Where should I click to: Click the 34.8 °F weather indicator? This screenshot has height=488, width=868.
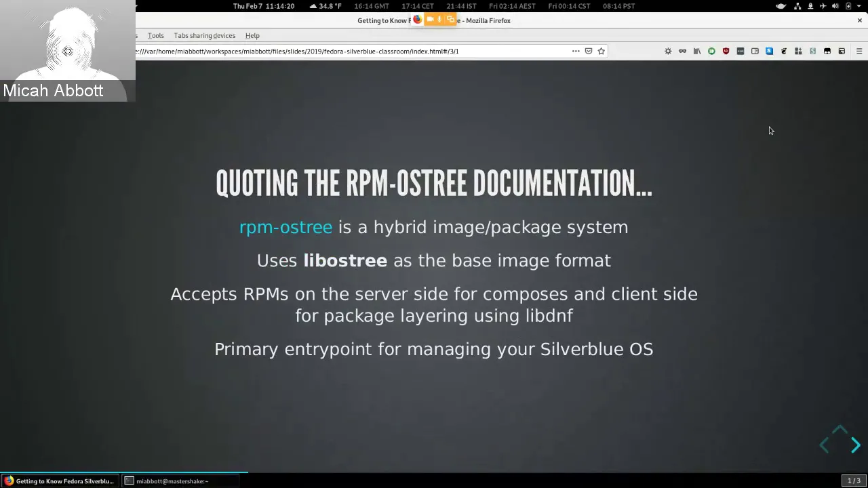pyautogui.click(x=325, y=6)
